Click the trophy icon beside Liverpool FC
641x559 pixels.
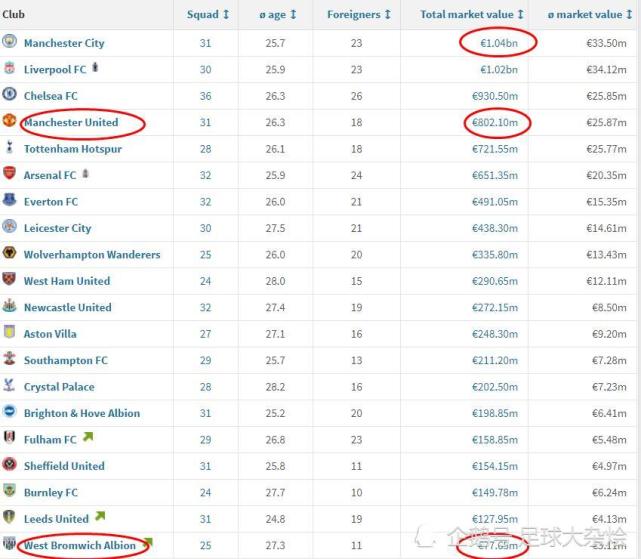95,67
